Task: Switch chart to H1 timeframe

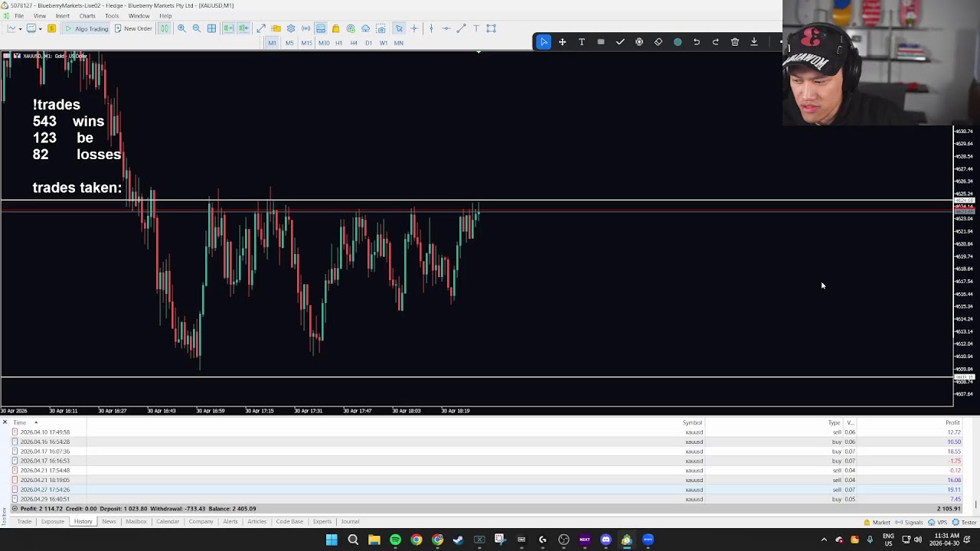Action: click(338, 43)
